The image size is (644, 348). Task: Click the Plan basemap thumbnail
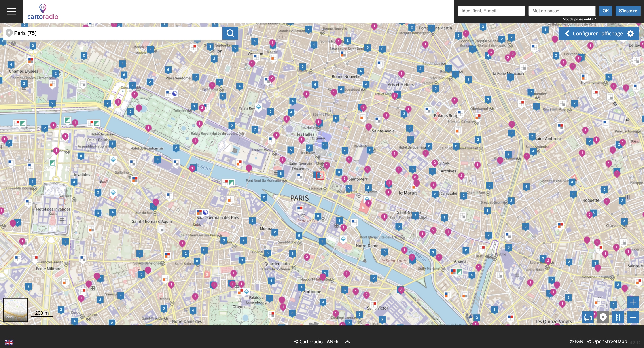click(x=15, y=310)
